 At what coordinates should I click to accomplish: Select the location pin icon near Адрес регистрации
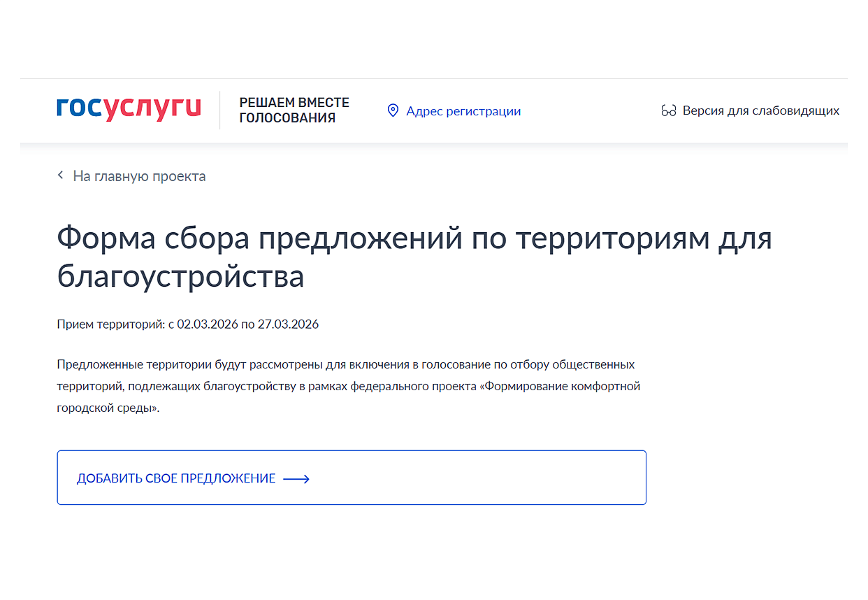coord(392,110)
